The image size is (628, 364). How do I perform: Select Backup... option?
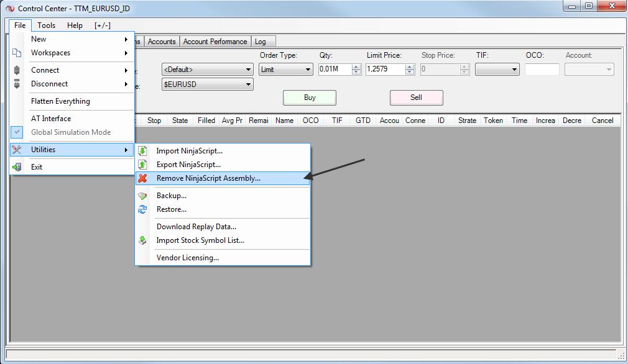pos(223,196)
